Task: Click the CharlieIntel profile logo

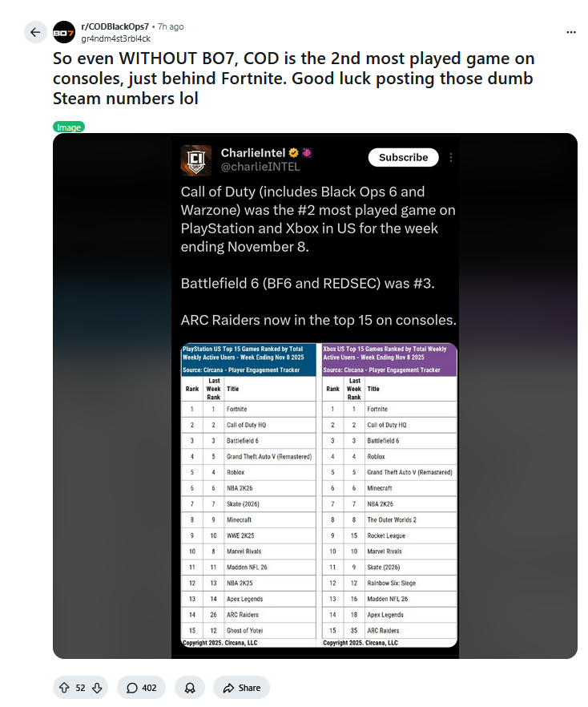Action: pos(196,160)
